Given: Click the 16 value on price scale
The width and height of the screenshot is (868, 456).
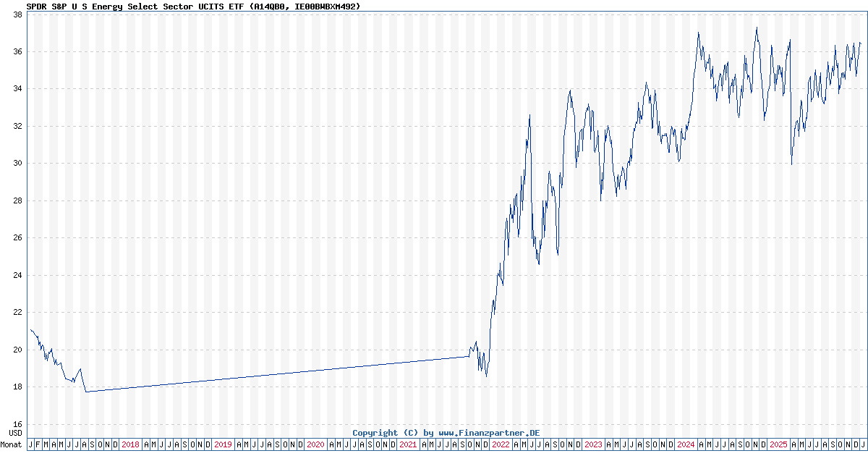Looking at the screenshot, I should [18, 425].
